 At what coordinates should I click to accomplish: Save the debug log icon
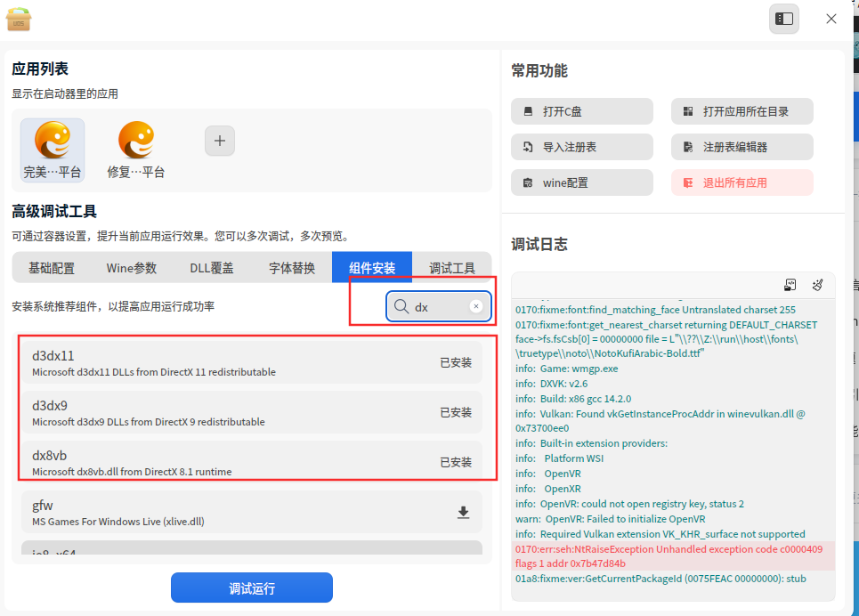(790, 285)
